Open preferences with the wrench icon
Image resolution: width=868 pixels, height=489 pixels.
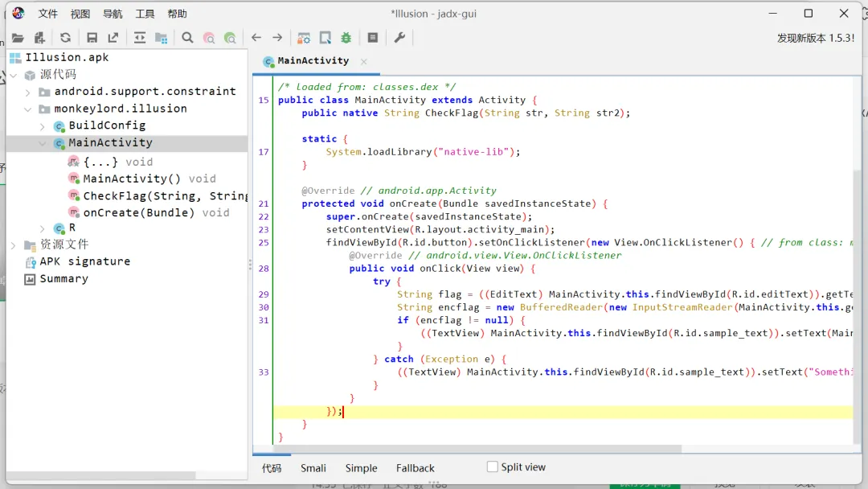pyautogui.click(x=399, y=38)
